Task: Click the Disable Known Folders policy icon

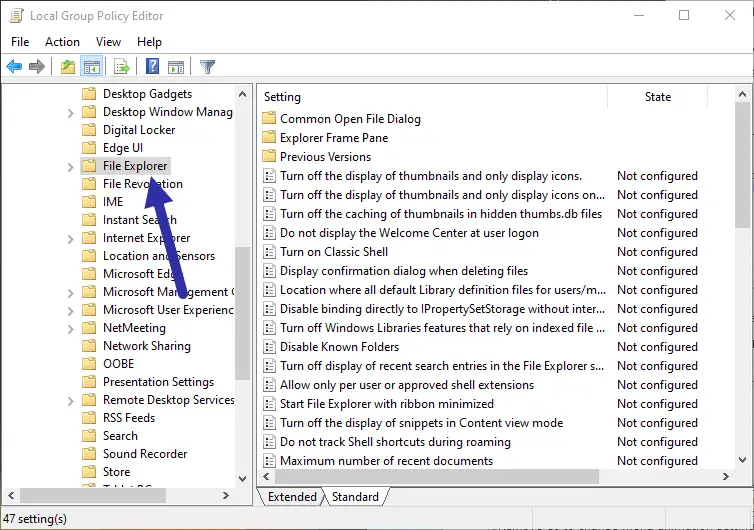Action: [x=269, y=347]
